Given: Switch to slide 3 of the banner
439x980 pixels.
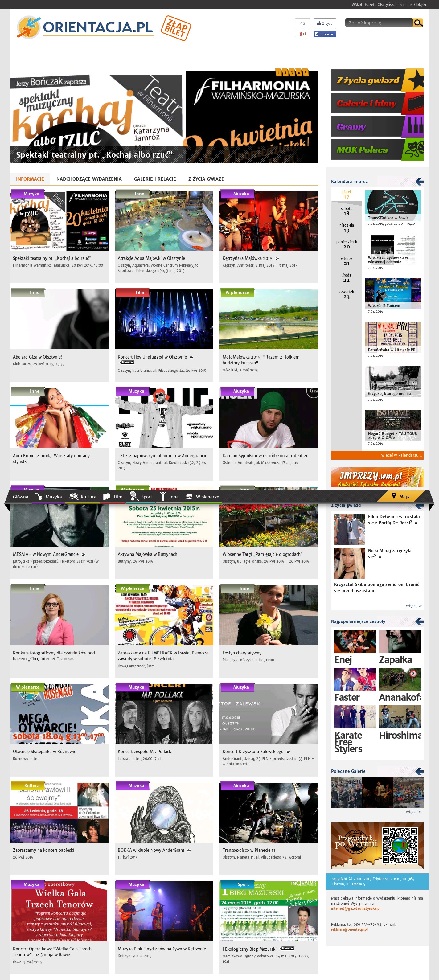Looking at the screenshot, I should [x=292, y=72].
